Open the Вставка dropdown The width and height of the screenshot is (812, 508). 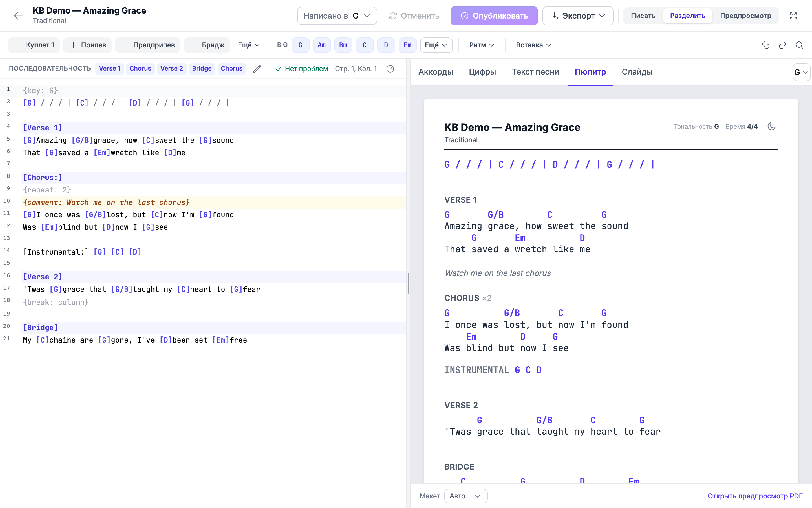click(x=533, y=45)
